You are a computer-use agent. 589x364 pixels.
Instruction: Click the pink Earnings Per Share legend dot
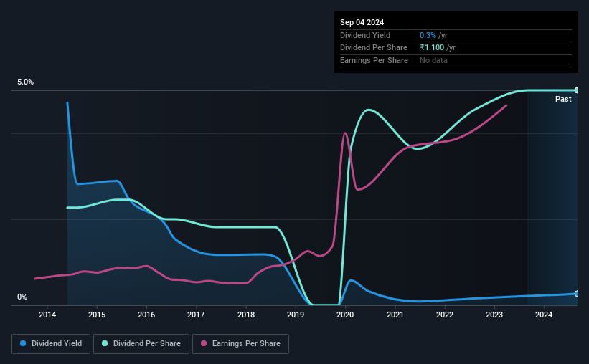[x=204, y=343]
